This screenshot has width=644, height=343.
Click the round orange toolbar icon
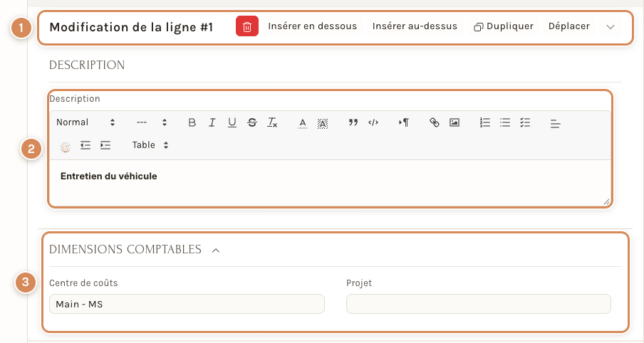[x=66, y=147]
